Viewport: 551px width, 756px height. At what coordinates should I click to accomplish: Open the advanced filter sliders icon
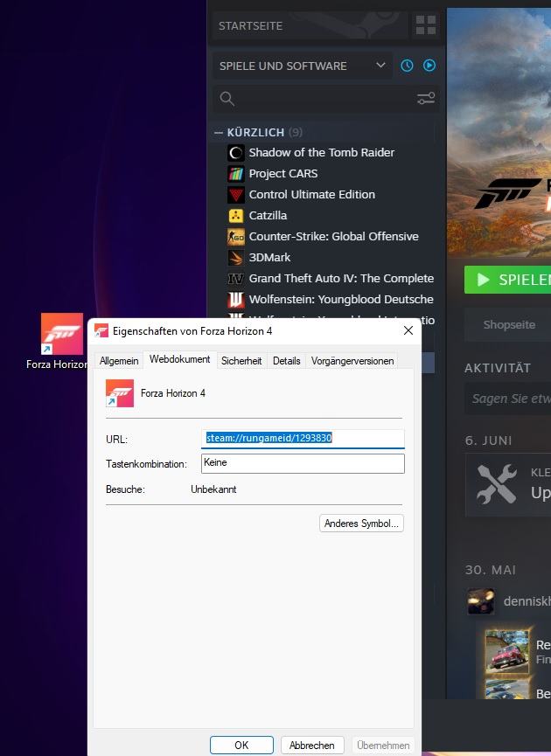[x=426, y=99]
